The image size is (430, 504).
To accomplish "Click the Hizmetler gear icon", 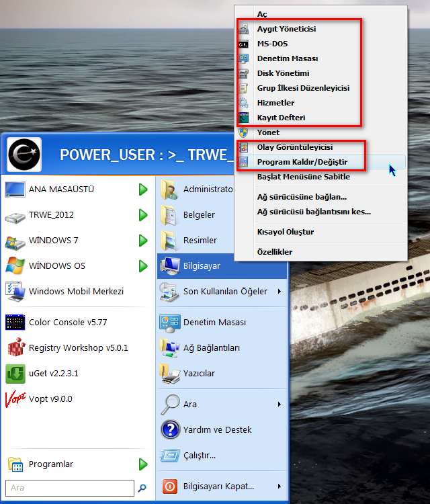I will (x=244, y=103).
